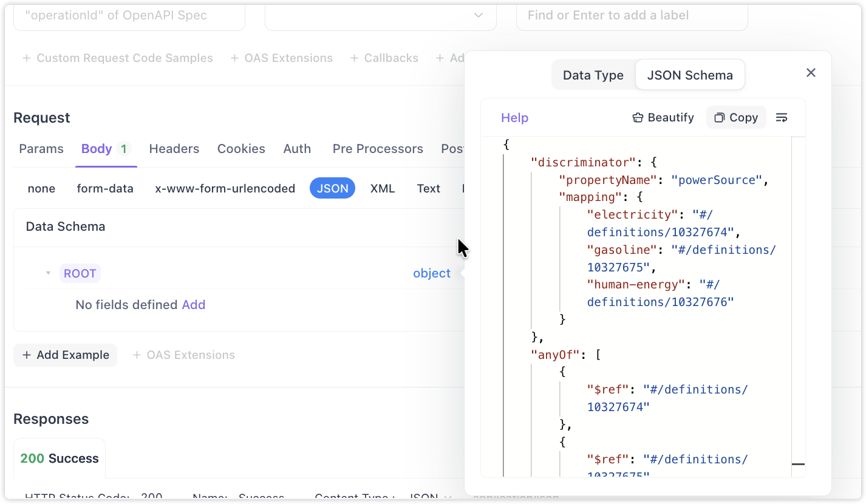Click the operationId input field

pyautogui.click(x=129, y=16)
